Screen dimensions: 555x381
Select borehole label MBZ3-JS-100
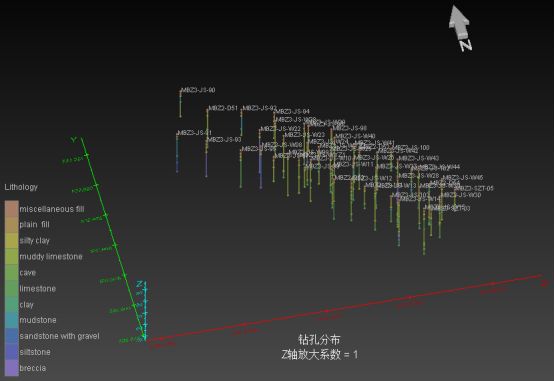(411, 147)
